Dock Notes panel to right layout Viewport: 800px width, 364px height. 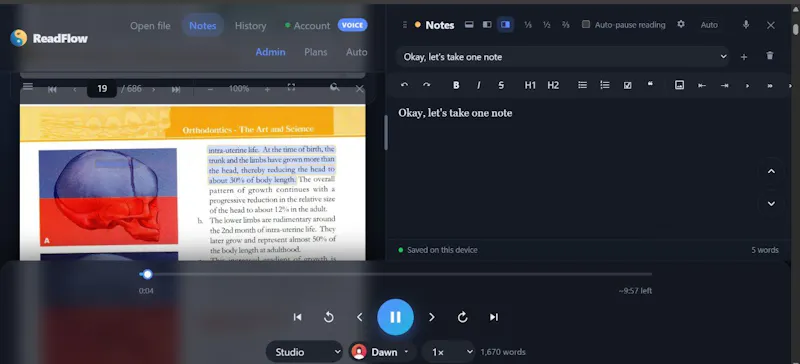click(505, 25)
